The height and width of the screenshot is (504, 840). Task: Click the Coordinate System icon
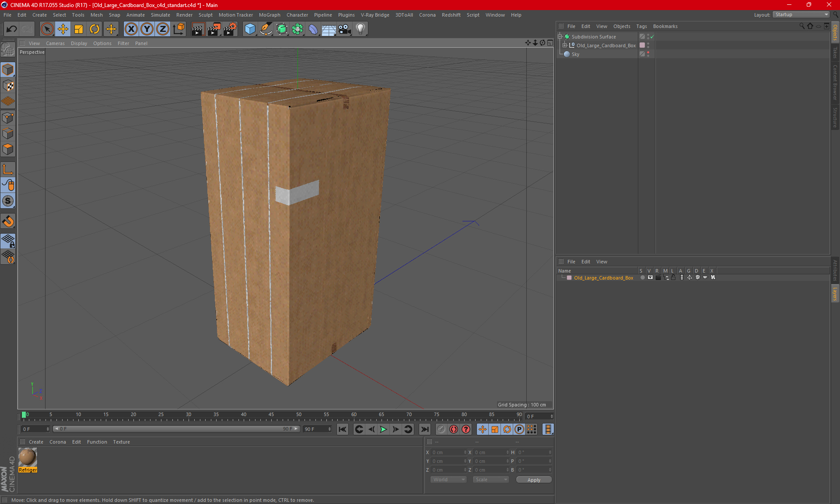pyautogui.click(x=179, y=29)
